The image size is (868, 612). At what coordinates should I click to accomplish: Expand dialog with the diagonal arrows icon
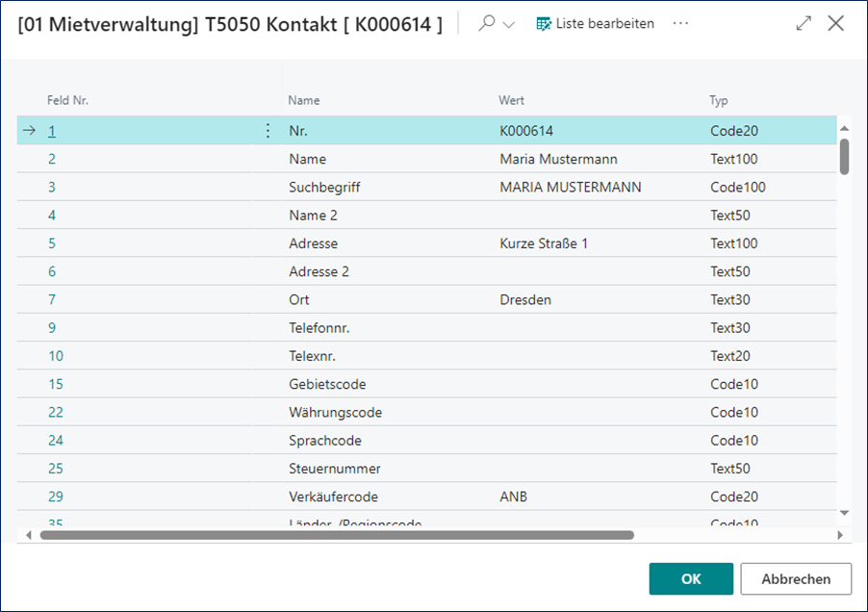804,23
